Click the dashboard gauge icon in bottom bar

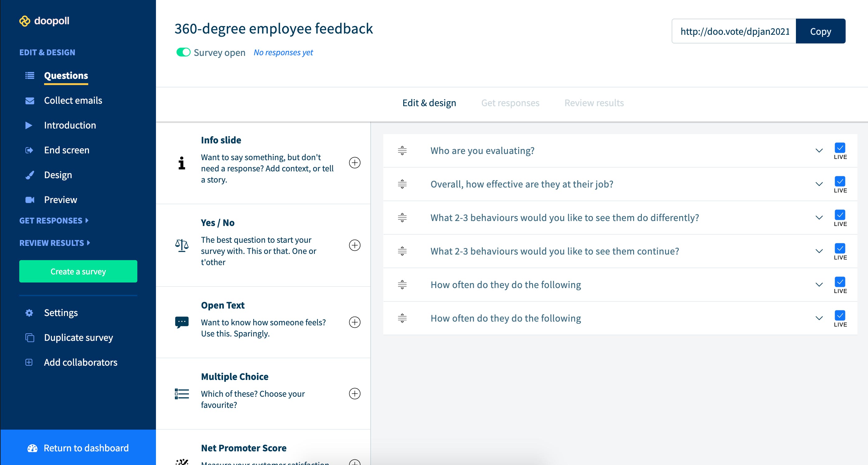tap(32, 448)
